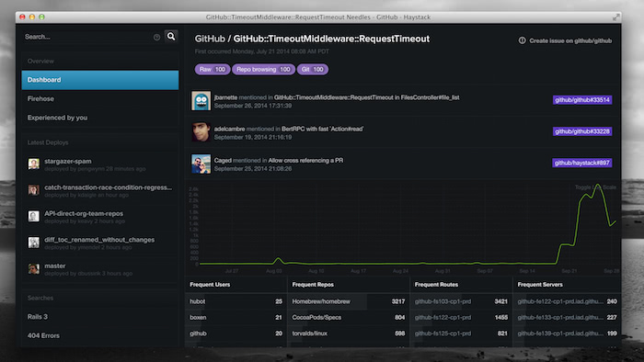644x362 pixels.
Task: Click the magnifying glass search button
Action: click(x=171, y=37)
